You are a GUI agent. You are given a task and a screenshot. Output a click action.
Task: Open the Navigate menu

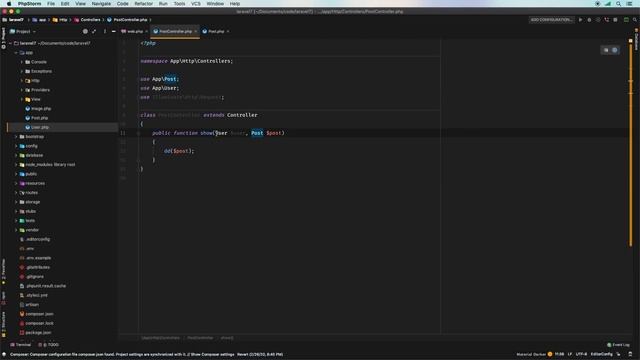[x=101, y=4]
